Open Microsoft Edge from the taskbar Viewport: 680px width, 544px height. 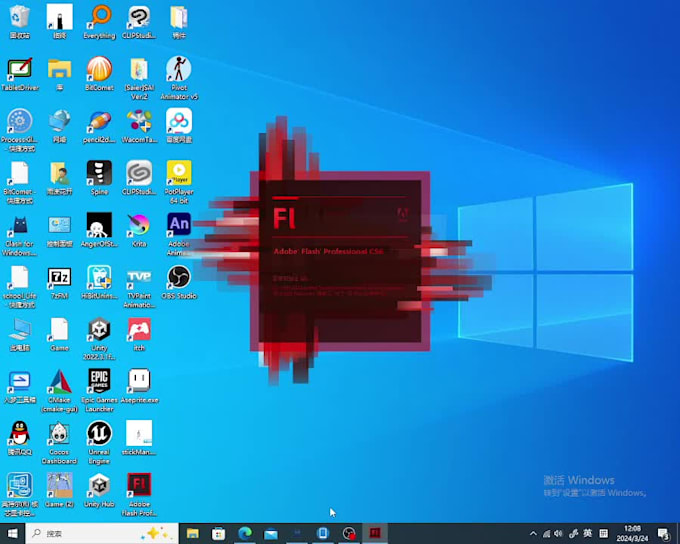coord(245,533)
